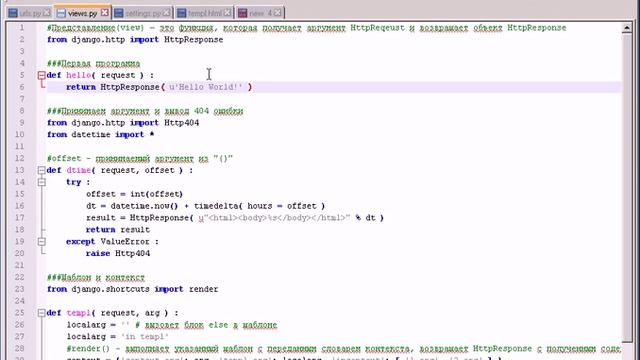The height and width of the screenshot is (360, 640).
Task: Select the views.py tab
Action: tap(83, 13)
